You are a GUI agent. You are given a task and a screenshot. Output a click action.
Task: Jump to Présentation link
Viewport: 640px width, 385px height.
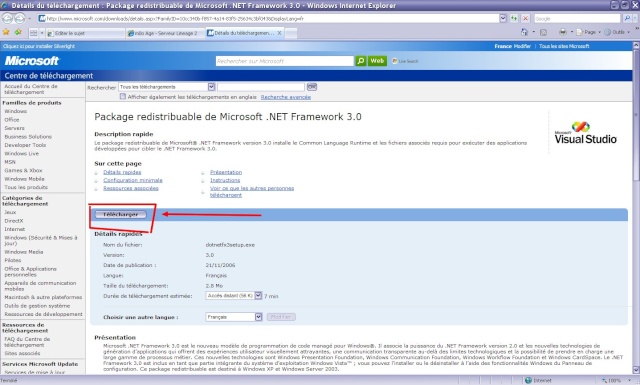[x=226, y=172]
